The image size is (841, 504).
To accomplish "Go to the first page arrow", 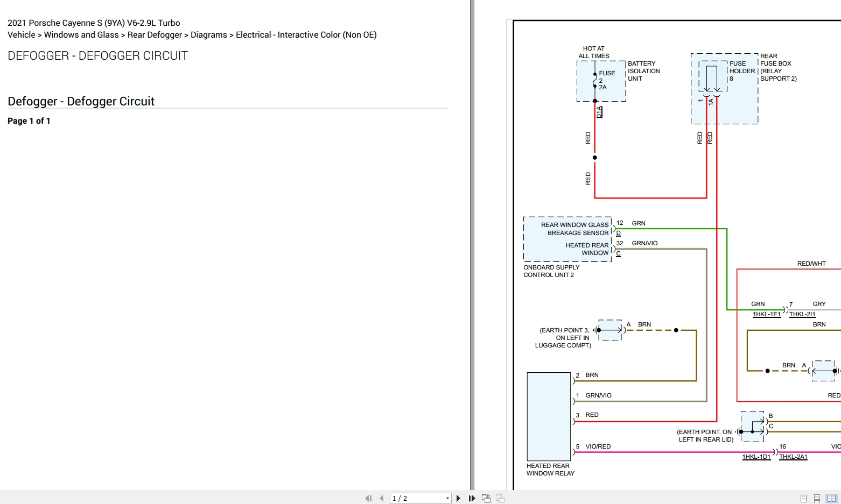I will pos(368,499).
